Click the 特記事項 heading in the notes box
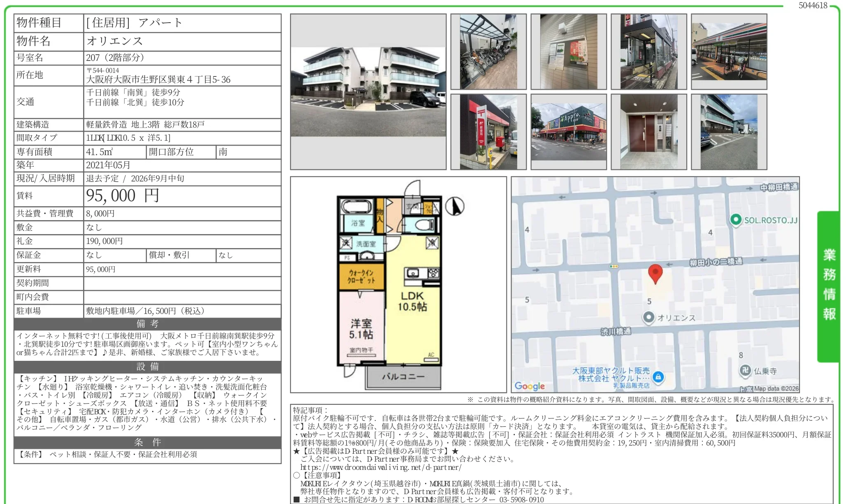The width and height of the screenshot is (846, 504). click(x=311, y=410)
